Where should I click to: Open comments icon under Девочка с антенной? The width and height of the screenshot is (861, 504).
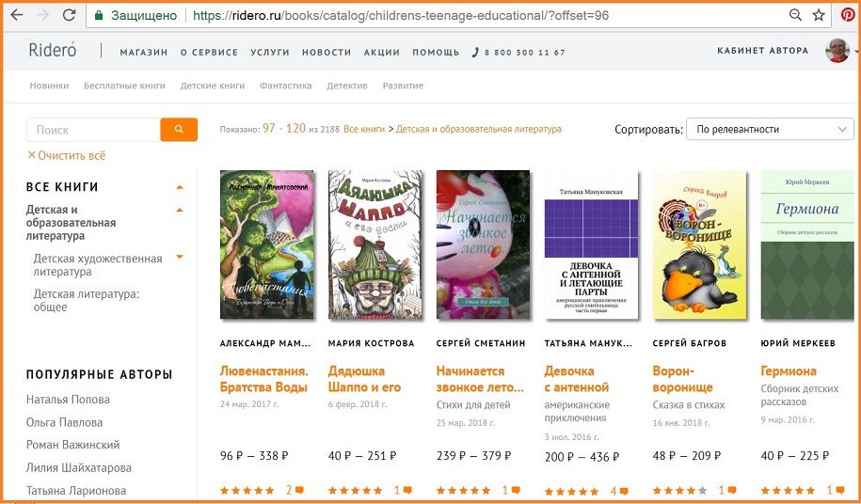click(x=624, y=492)
